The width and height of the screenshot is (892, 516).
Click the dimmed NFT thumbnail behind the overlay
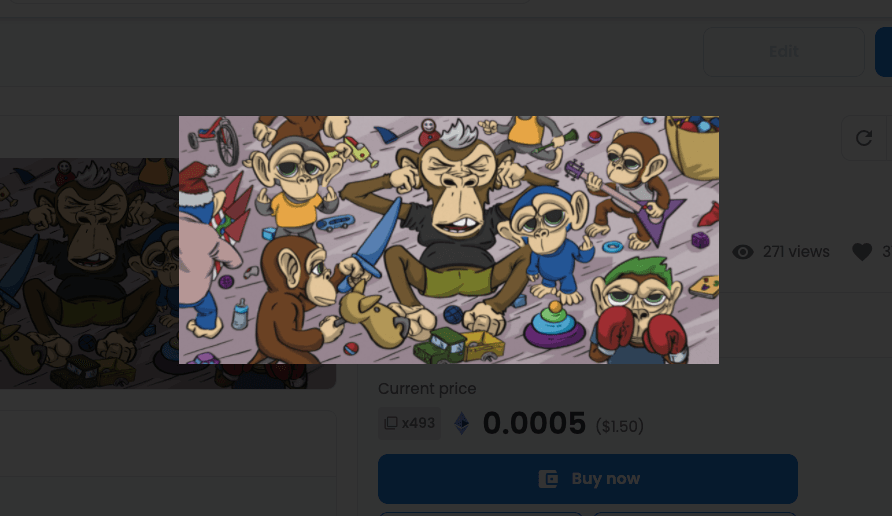88,272
